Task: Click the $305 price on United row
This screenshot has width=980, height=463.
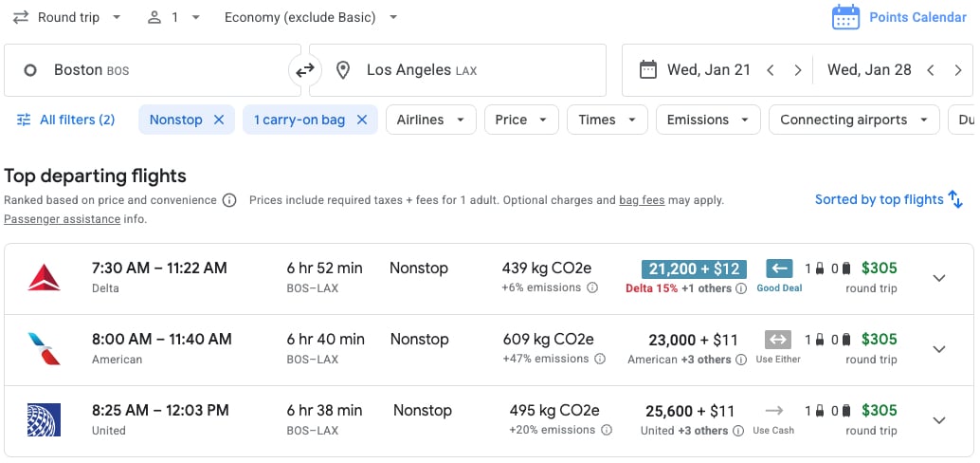Action: click(879, 411)
